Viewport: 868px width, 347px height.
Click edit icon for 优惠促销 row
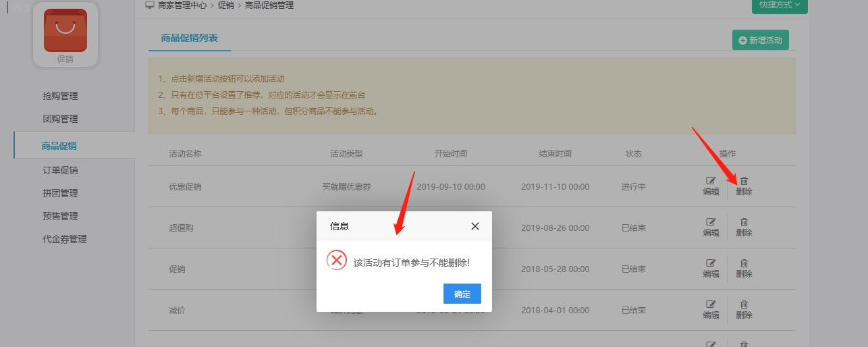(711, 181)
